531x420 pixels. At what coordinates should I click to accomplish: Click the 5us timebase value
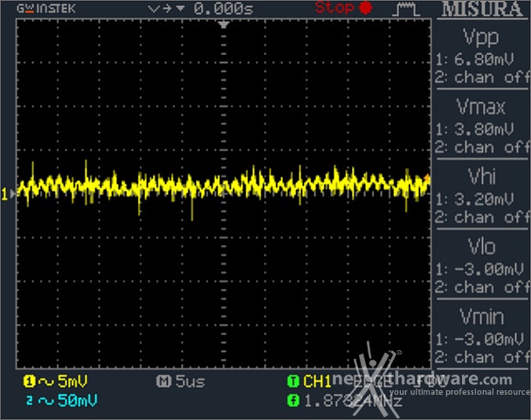point(190,382)
